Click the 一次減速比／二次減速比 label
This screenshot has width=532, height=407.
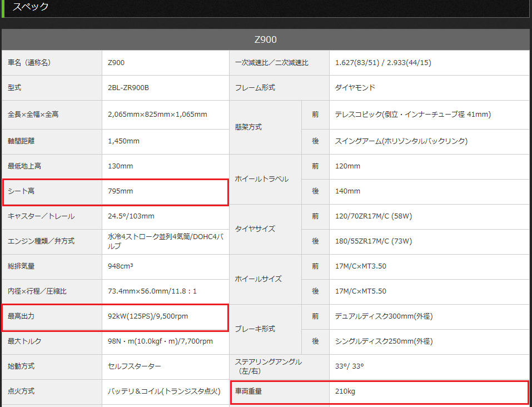click(x=272, y=63)
